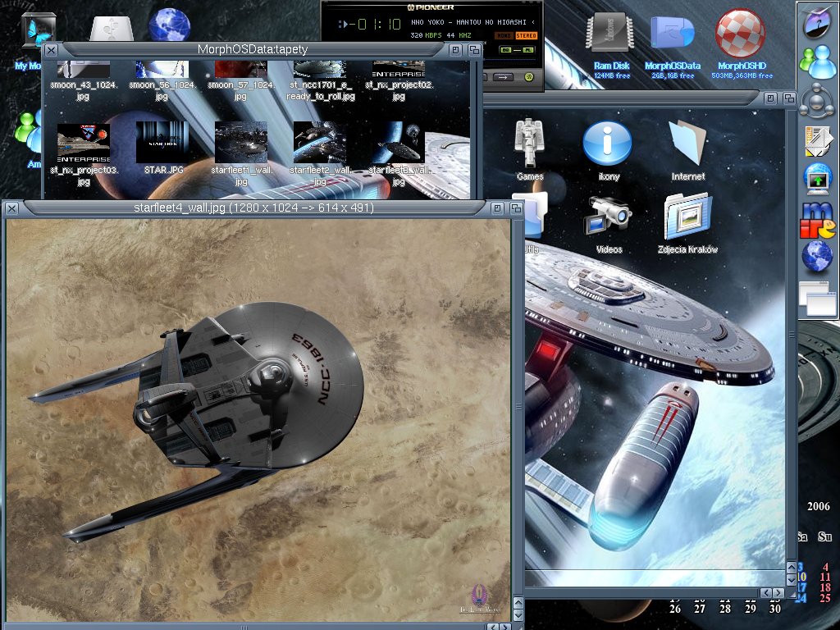Toggle the EQ button on the Pioneer player
The height and width of the screenshot is (630, 840).
505,50
